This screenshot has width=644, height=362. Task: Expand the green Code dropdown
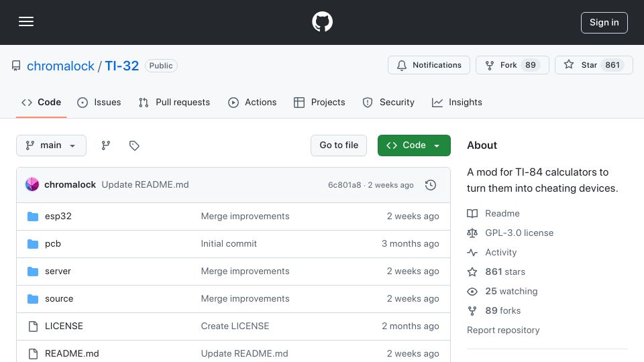[x=414, y=145]
